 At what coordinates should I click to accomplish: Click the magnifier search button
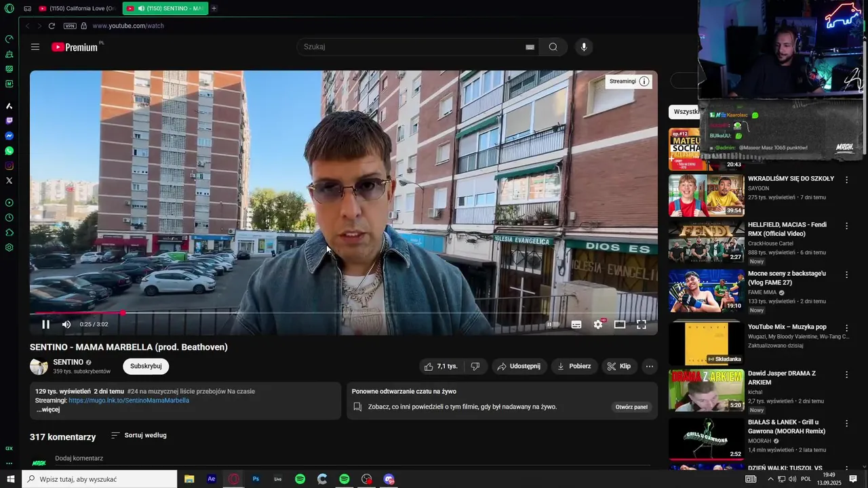pos(553,47)
